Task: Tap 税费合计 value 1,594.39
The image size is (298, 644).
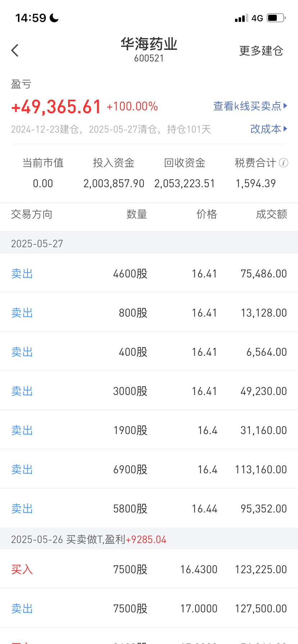Action: [256, 184]
